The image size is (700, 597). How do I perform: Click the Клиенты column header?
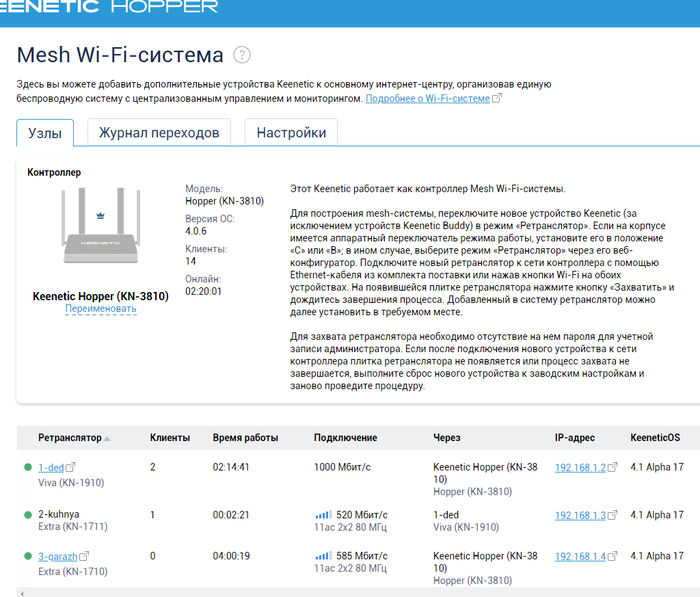pos(170,438)
